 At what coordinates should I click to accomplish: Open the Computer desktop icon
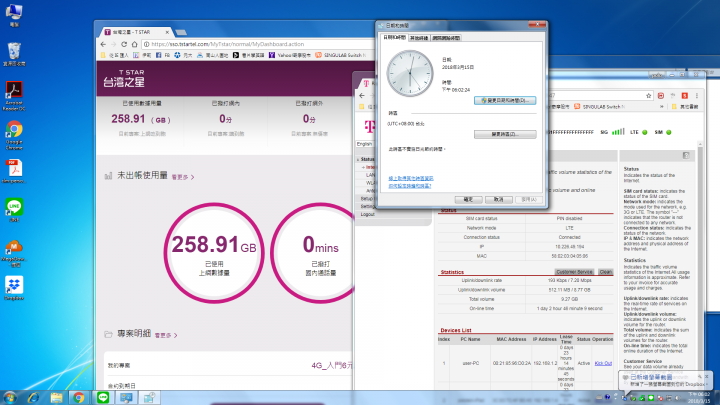[14, 14]
